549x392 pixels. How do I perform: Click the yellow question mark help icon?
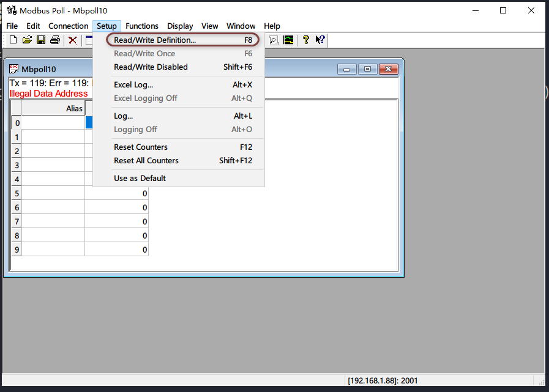(305, 40)
